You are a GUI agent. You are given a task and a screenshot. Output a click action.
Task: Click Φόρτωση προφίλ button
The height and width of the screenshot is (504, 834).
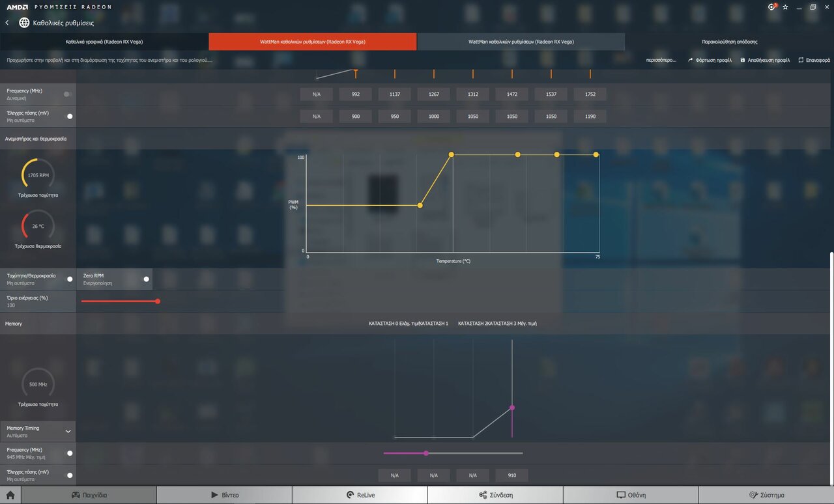coord(710,60)
